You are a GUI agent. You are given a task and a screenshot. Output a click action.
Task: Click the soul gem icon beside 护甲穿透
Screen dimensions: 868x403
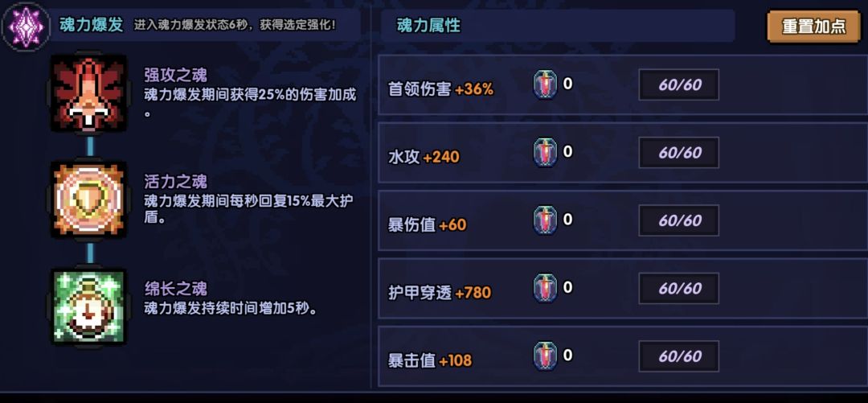546,289
